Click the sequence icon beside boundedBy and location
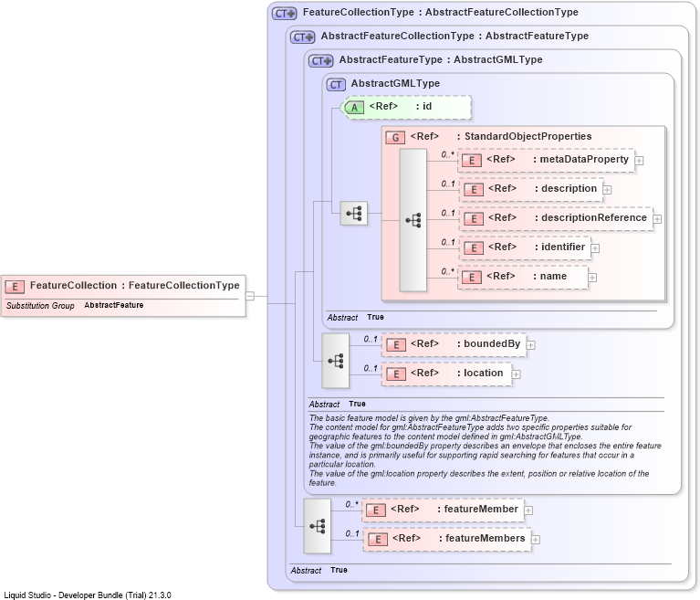Image resolution: width=700 pixels, height=600 pixels. pos(336,361)
